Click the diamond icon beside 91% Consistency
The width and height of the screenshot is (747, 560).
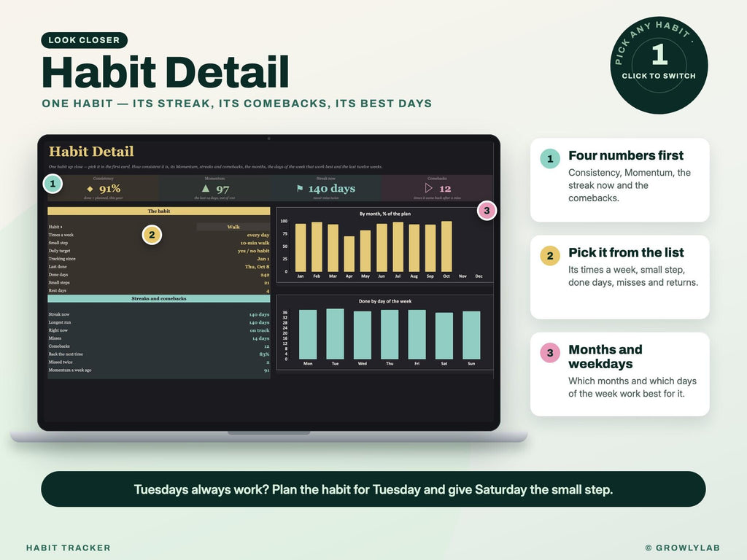pos(90,189)
